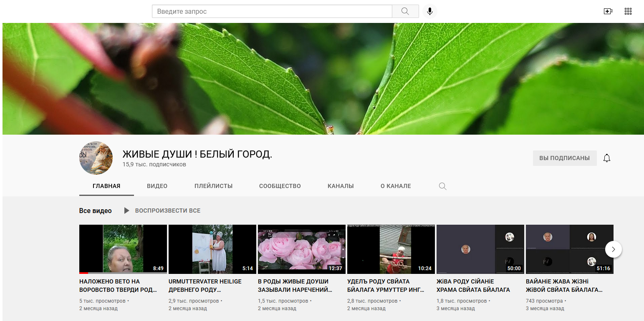
Task: Open the КАНАЛЫ tab
Action: (x=341, y=186)
